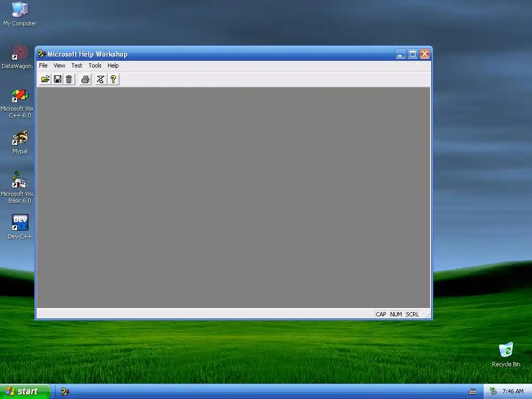Open the Test menu

tap(77, 65)
